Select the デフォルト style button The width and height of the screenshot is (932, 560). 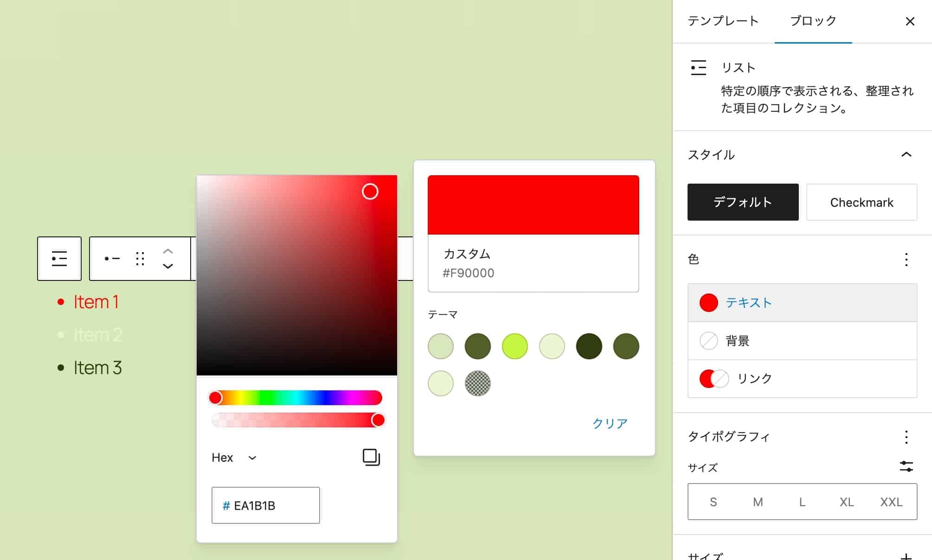[x=743, y=202]
